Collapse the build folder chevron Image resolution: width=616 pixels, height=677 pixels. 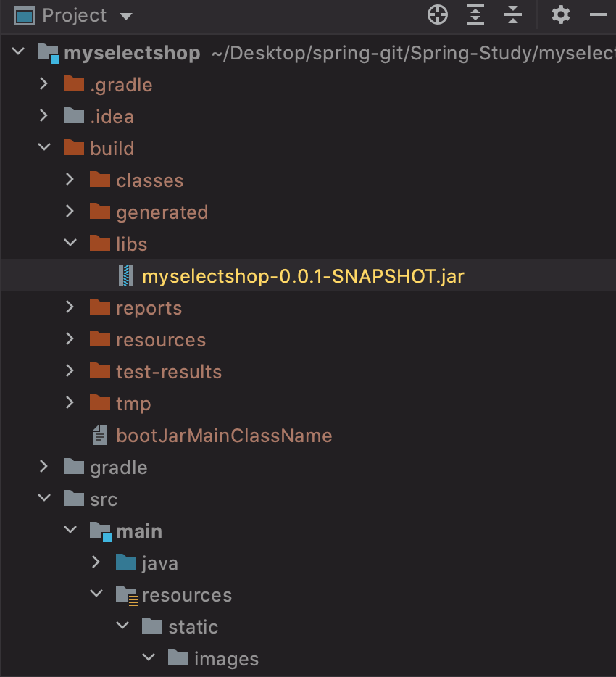point(44,147)
